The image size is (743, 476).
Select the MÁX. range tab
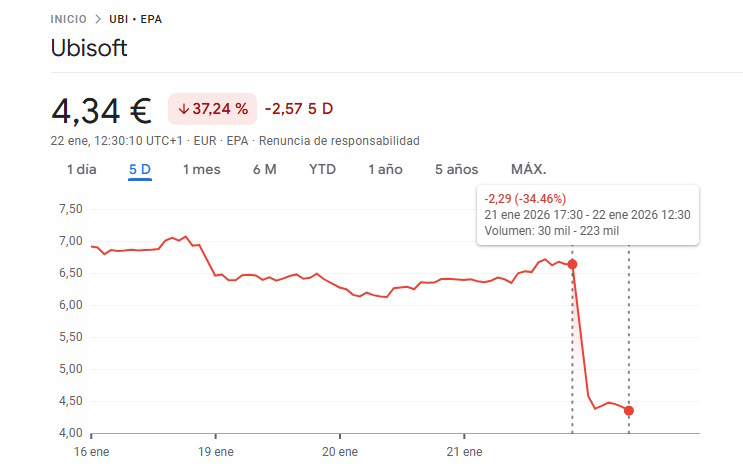click(528, 169)
